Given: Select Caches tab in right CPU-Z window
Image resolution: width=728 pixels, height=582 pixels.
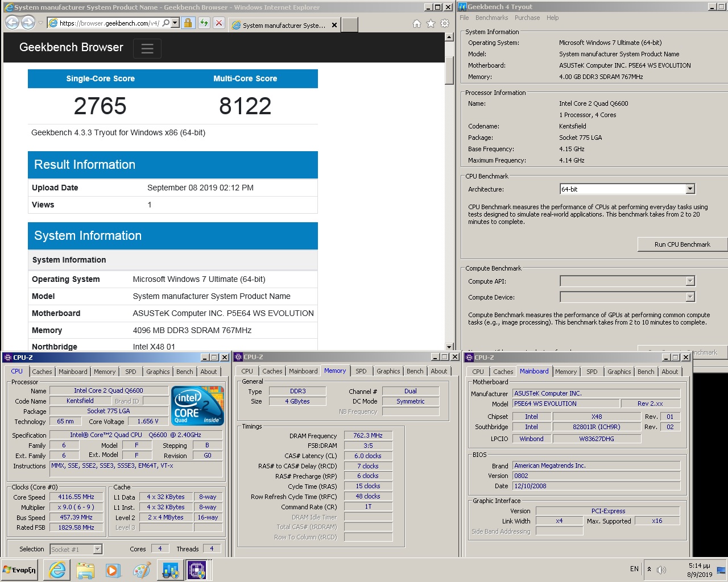Looking at the screenshot, I should pyautogui.click(x=503, y=372).
